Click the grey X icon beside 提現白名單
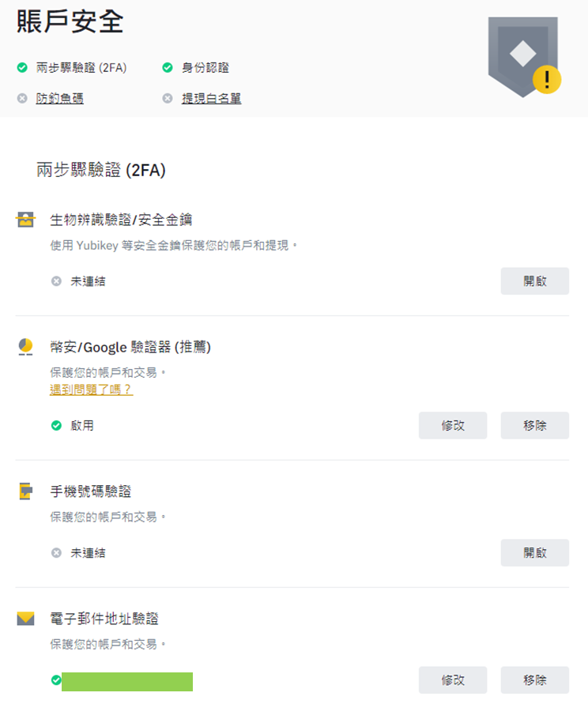The height and width of the screenshot is (704, 588). click(168, 98)
